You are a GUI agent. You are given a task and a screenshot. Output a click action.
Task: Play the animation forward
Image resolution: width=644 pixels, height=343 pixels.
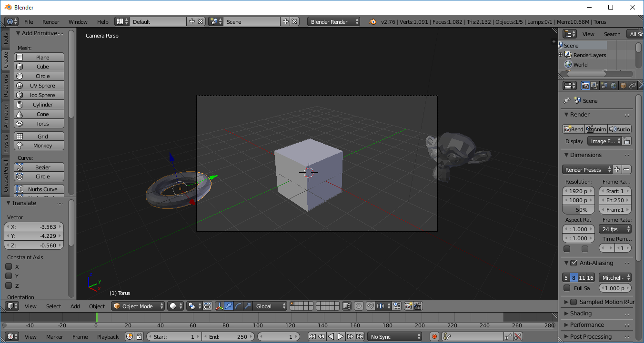pos(341,336)
